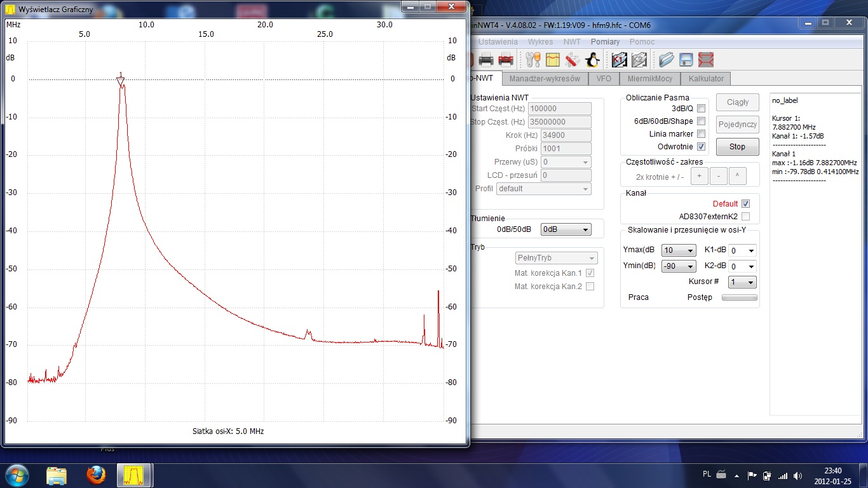Launch Firefox from the taskbar
Image resolution: width=868 pixels, height=488 pixels.
(96, 475)
